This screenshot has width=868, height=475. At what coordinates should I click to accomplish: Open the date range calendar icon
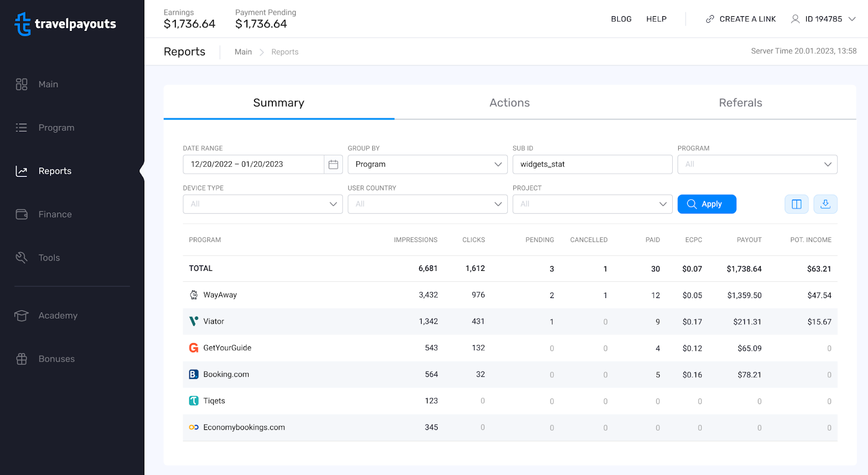[333, 164]
